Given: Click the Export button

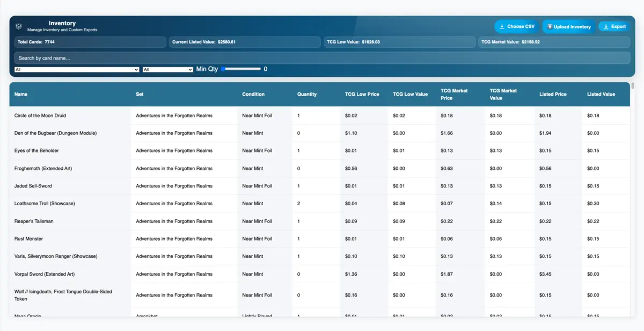Looking at the screenshot, I should pos(614,26).
